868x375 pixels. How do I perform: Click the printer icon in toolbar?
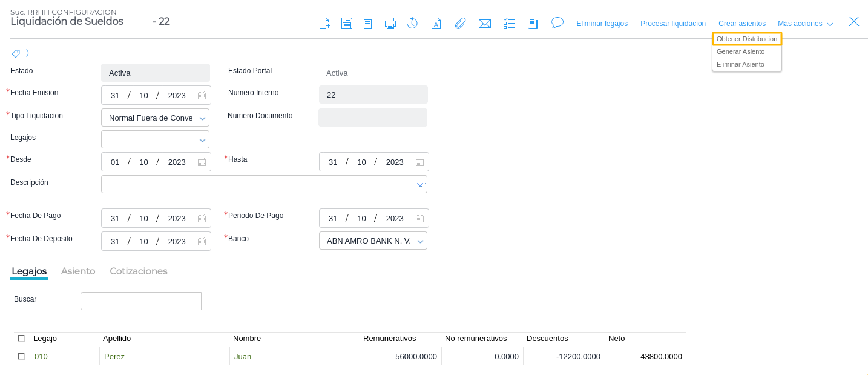click(390, 24)
